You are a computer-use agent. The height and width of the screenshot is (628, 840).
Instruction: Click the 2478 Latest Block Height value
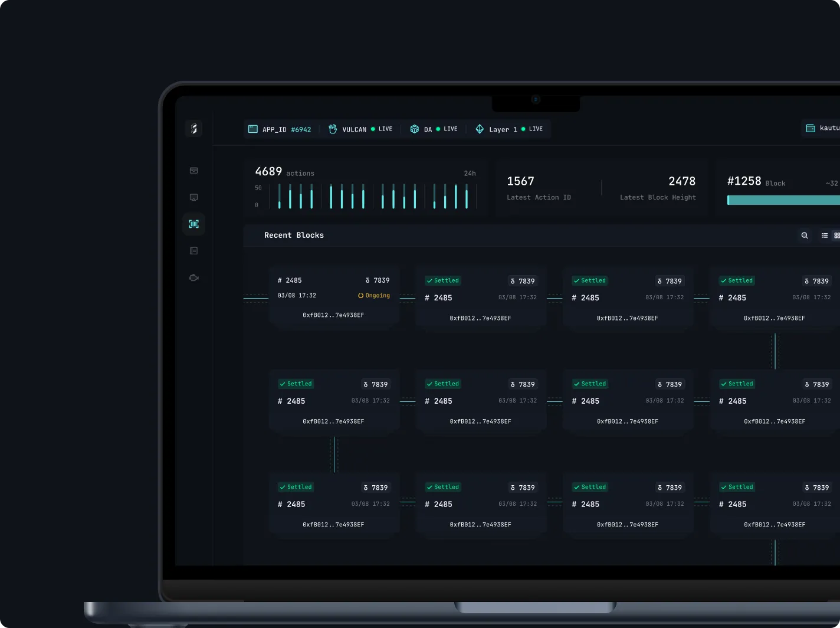tap(682, 181)
